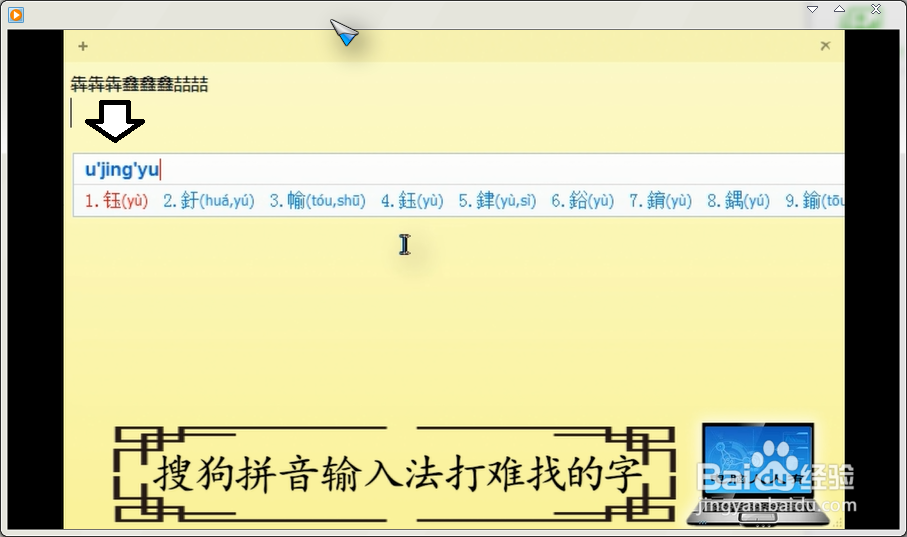The width and height of the screenshot is (907, 537).
Task: Close the player window
Action: 876,9
